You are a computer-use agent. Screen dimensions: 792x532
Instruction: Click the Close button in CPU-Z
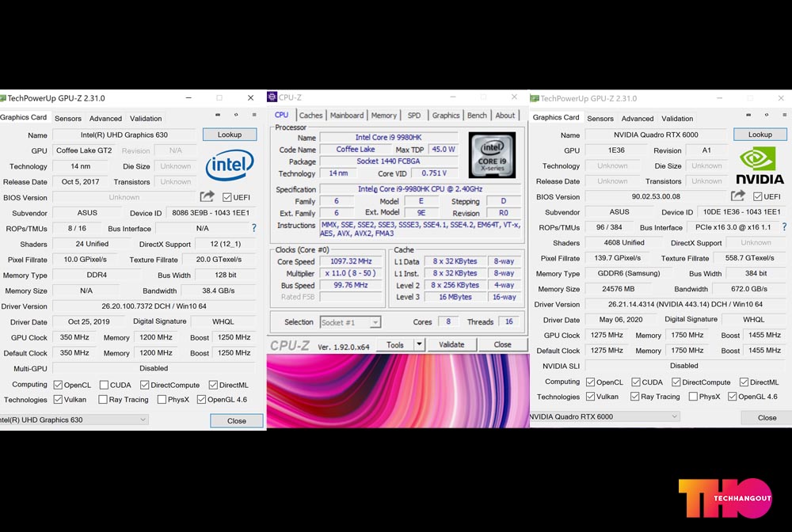503,344
